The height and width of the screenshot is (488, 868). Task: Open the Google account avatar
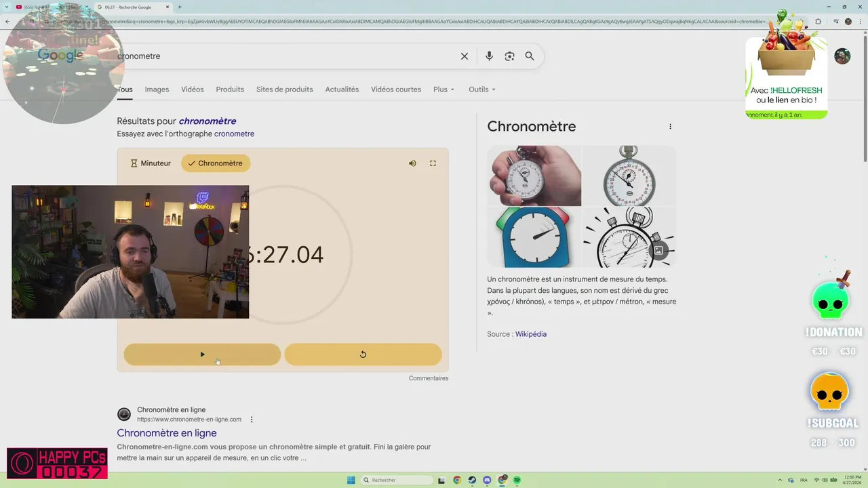(x=842, y=56)
